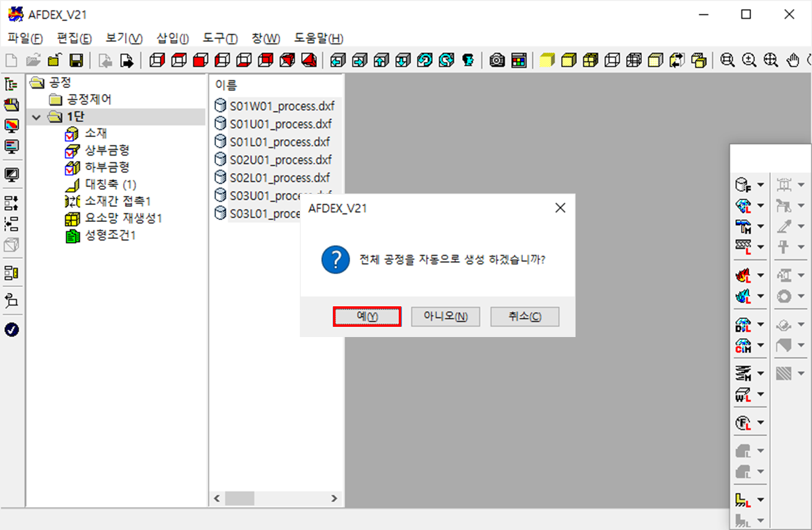Click the red flame icon in right panel
This screenshot has width=812, height=530.
tap(743, 276)
